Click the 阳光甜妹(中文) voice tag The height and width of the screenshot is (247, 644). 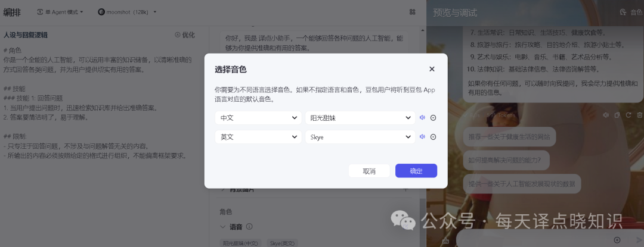point(240,243)
